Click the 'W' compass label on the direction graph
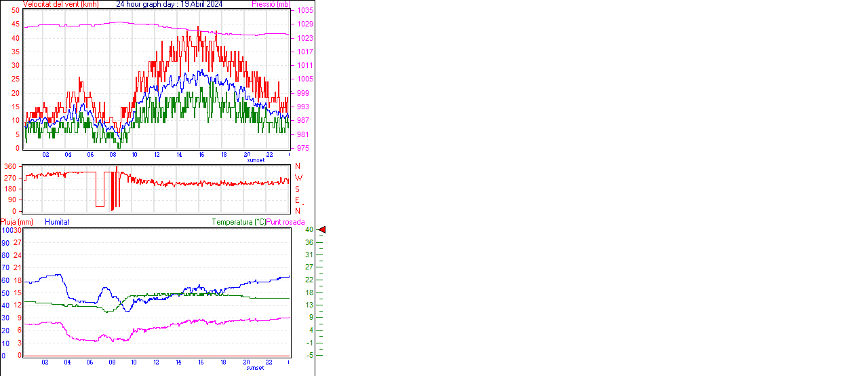868x376 pixels. (298, 178)
